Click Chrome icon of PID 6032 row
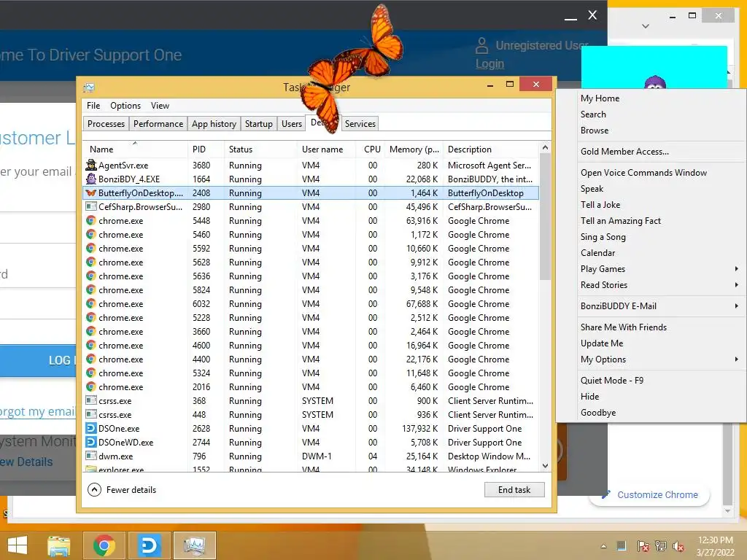 (91, 304)
